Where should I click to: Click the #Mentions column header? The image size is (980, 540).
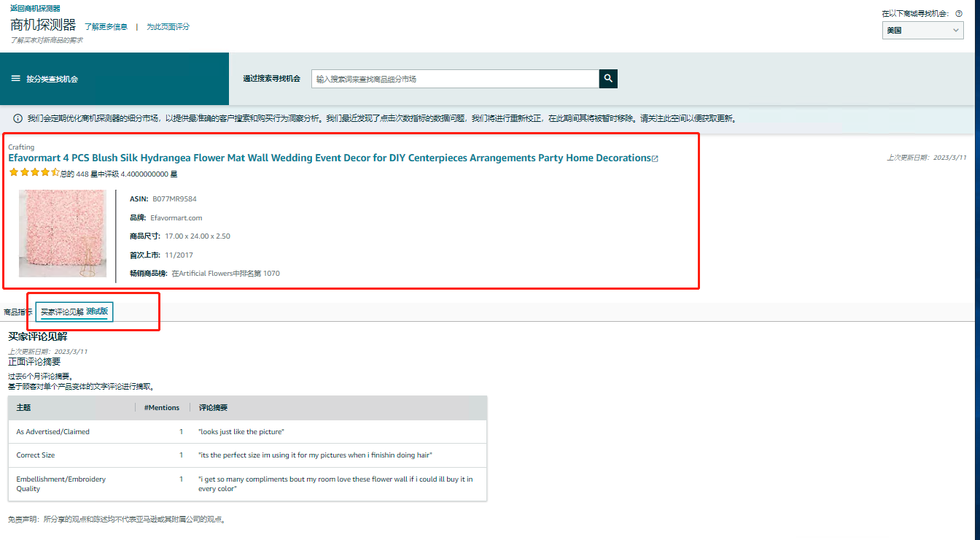coord(162,408)
